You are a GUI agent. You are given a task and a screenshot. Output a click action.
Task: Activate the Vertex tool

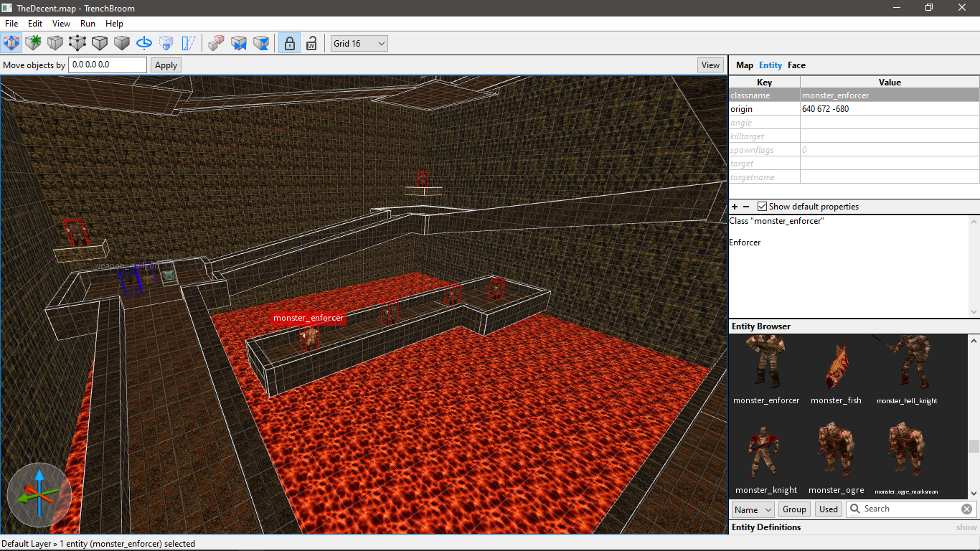point(77,43)
